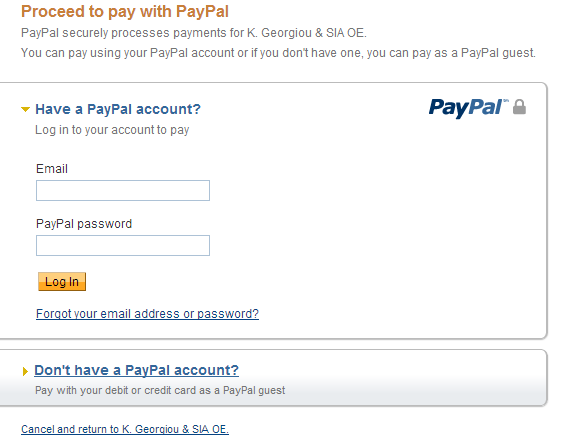The height and width of the screenshot is (440, 567).
Task: Click the PayPal password label
Action: click(x=84, y=224)
